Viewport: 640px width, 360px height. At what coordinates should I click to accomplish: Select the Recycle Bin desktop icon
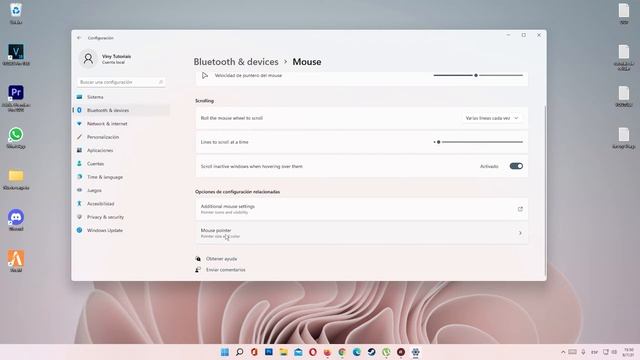(16, 13)
